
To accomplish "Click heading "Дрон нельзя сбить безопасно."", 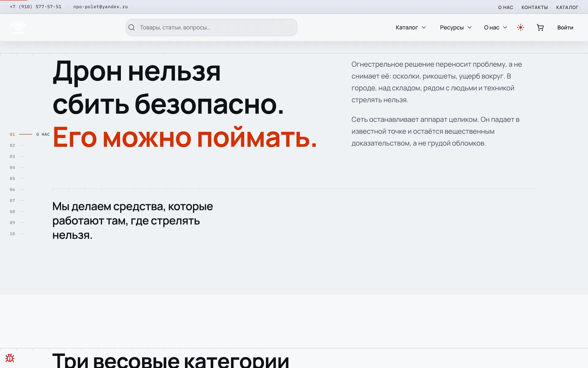I will coord(168,88).
